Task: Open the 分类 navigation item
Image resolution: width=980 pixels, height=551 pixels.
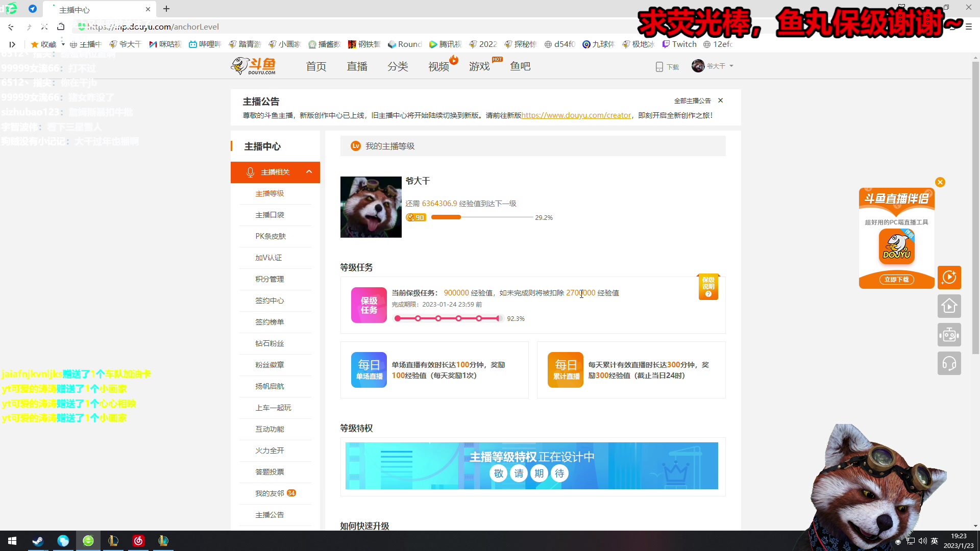Action: [398, 66]
